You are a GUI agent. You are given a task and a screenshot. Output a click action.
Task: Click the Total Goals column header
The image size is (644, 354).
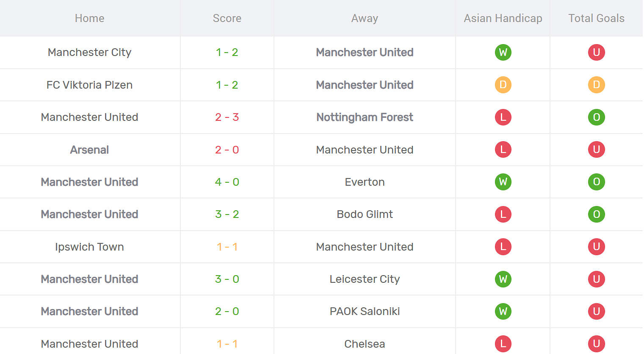[x=596, y=18]
